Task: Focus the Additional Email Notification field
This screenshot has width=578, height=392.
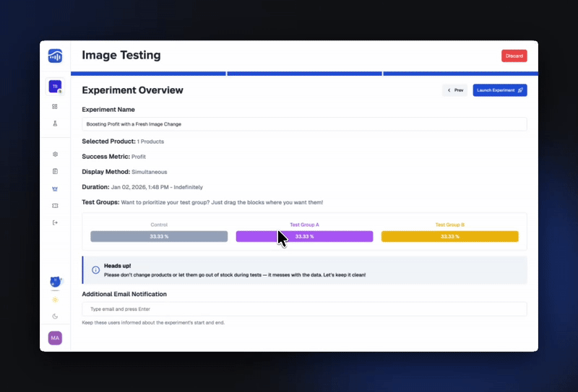Action: pos(304,309)
